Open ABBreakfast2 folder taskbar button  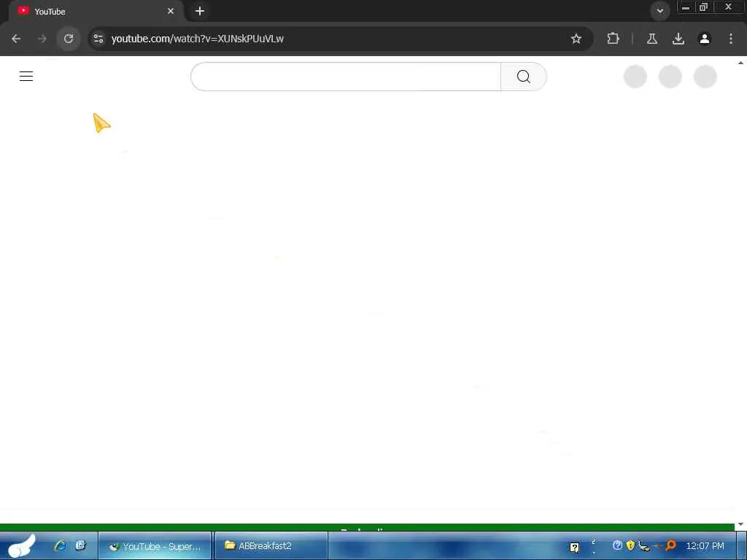point(271,546)
